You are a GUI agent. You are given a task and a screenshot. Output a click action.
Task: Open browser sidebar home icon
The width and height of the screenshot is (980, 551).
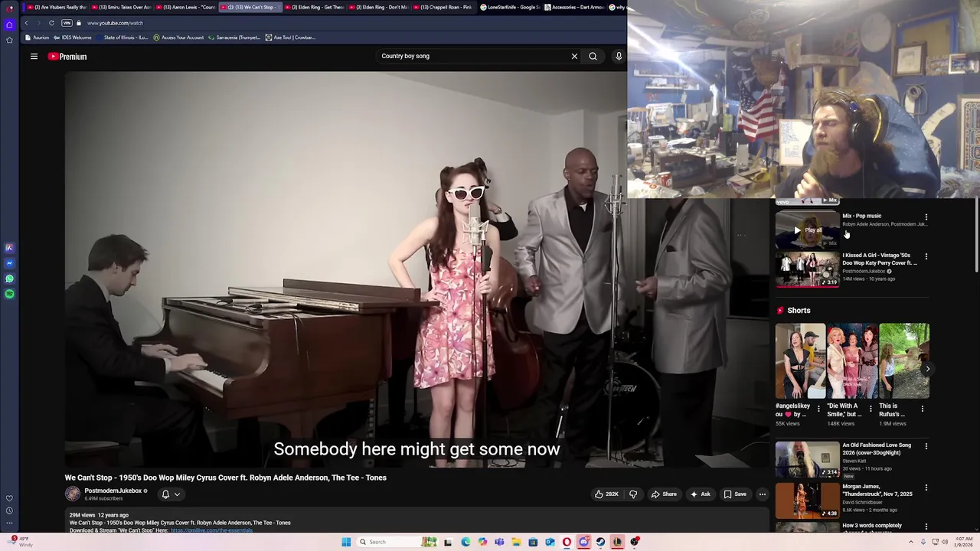(x=9, y=24)
